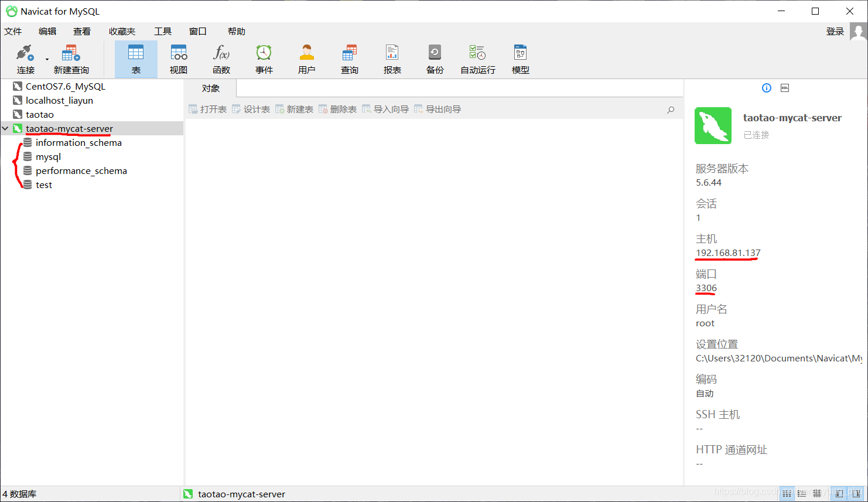Screen dimensions: 868x502
Task: Click the 导出向导 (Export Wizard) button
Action: [437, 110]
